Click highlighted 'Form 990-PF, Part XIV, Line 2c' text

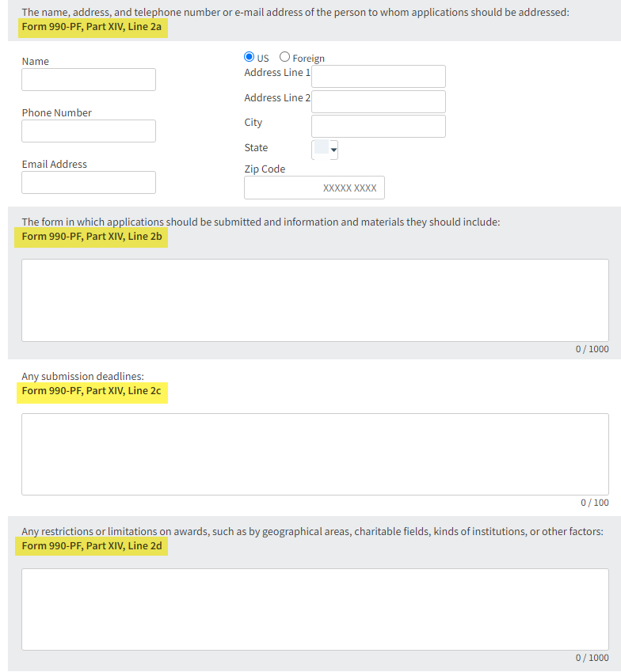91,391
